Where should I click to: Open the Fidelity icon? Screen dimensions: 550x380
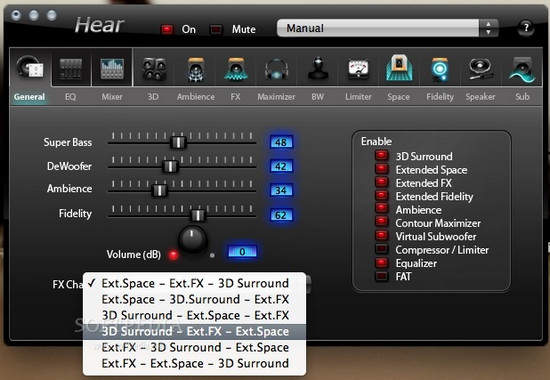point(440,69)
